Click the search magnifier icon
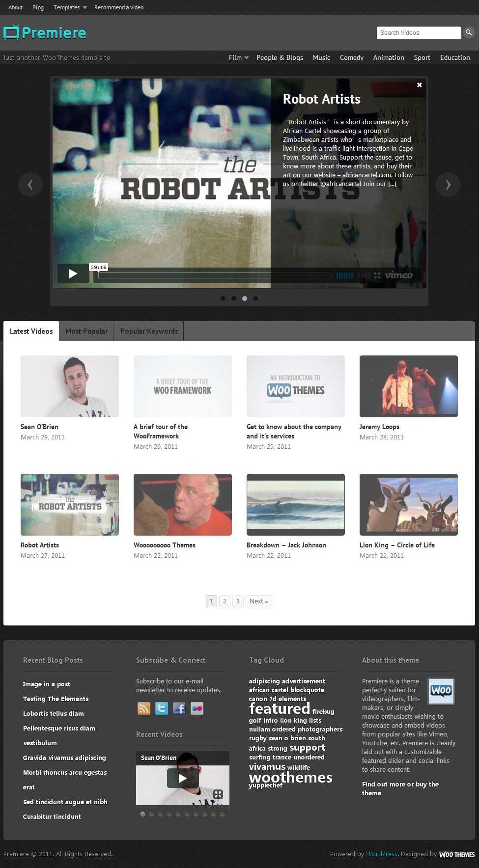Viewport: 479px width, 868px height. [469, 32]
